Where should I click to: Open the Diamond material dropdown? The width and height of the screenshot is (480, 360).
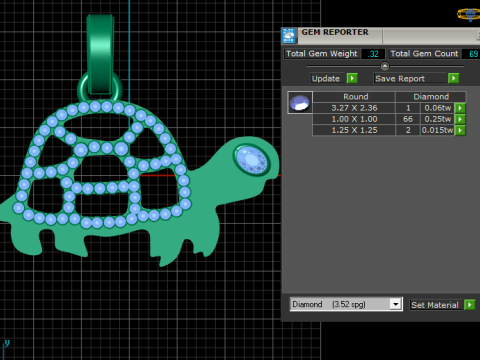coord(395,304)
